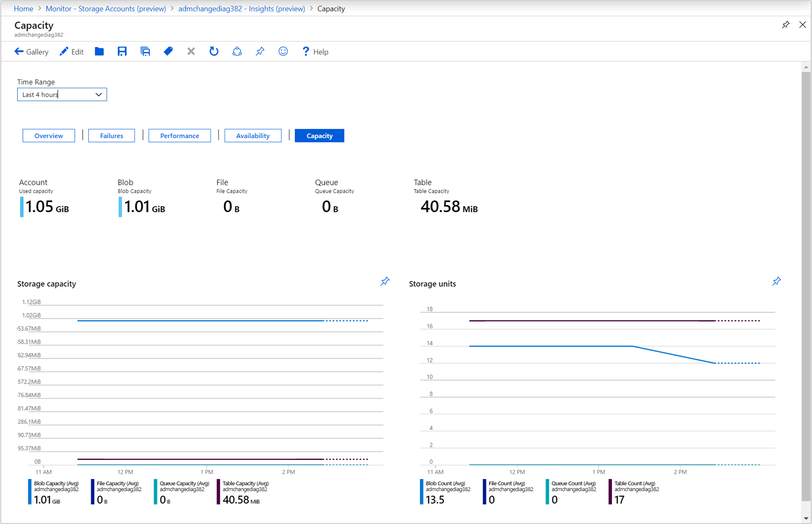Image resolution: width=812 pixels, height=524 pixels.
Task: Click the Failures navigation button
Action: click(x=112, y=136)
